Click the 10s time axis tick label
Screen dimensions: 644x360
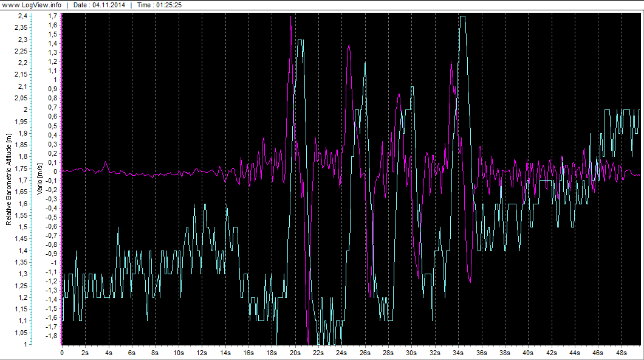[x=179, y=353]
